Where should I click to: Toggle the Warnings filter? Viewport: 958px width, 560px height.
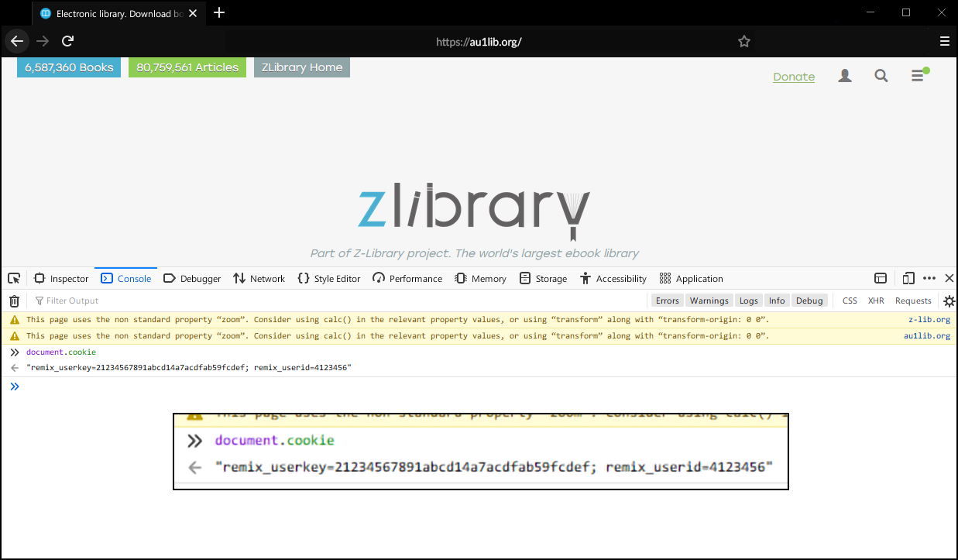click(x=709, y=301)
